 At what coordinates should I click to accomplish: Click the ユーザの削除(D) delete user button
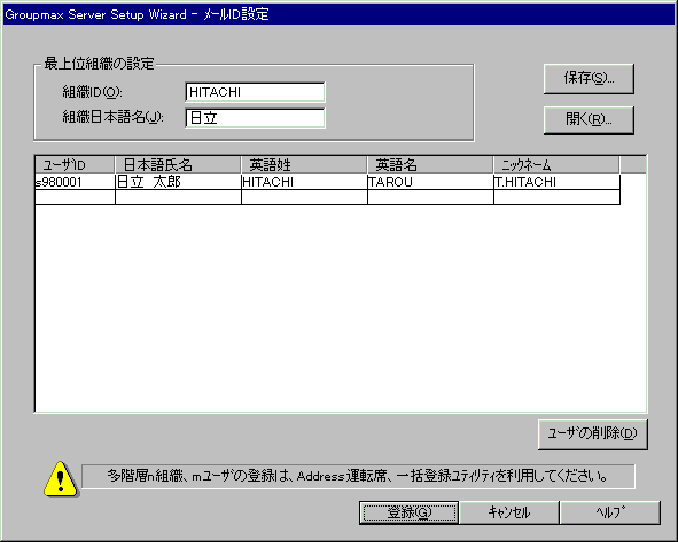tap(593, 434)
